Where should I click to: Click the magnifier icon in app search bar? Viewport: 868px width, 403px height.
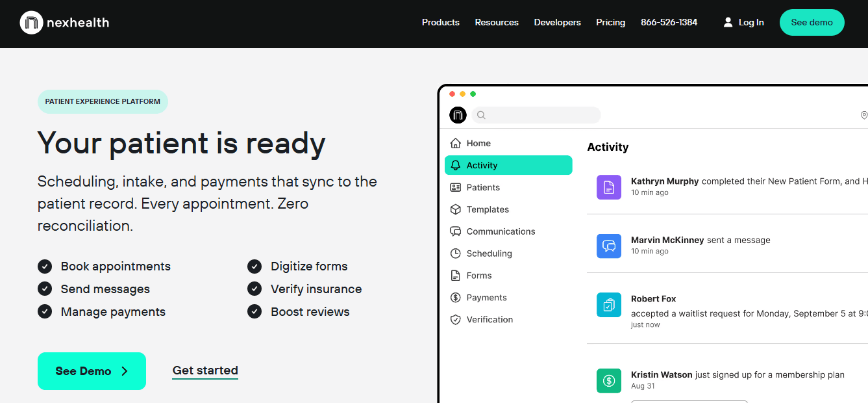(481, 115)
